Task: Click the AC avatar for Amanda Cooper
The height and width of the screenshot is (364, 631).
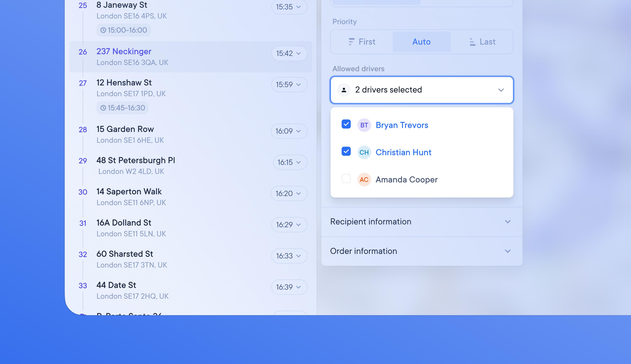Action: point(364,180)
